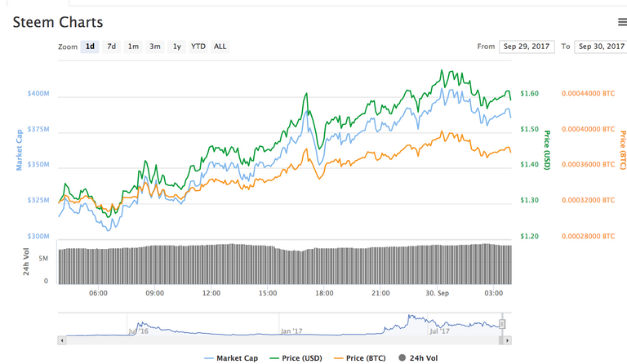627x364 pixels.
Task: Select the YTD zoom range
Action: tap(198, 47)
